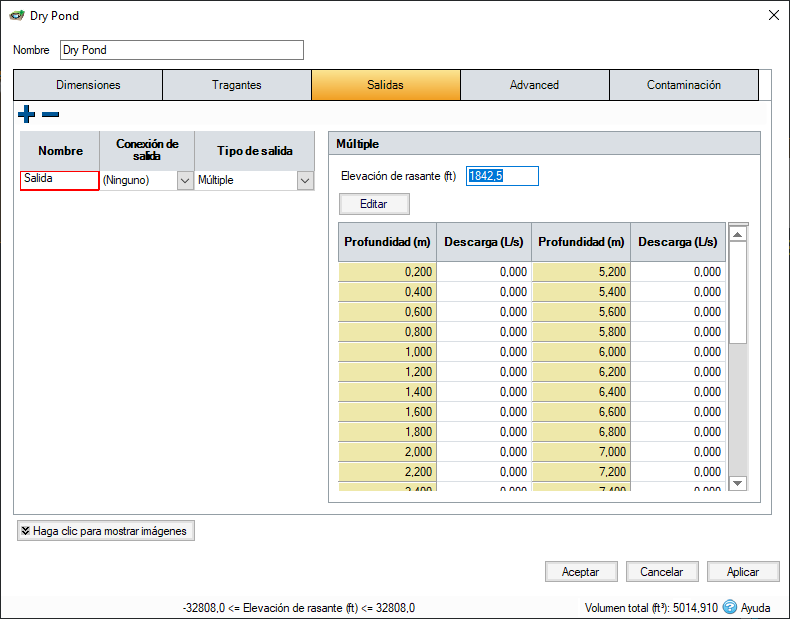790x619 pixels.
Task: Click the Editar button
Action: tap(374, 204)
